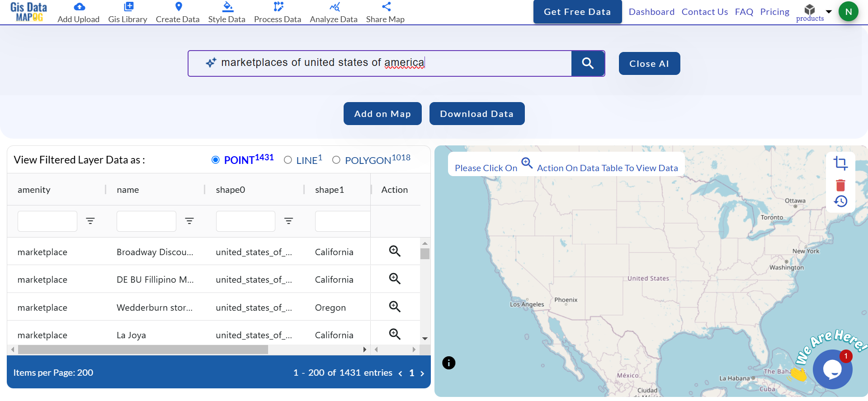This screenshot has height=401, width=868.
Task: Zoom to the Wedderburn stor... row
Action: point(395,307)
